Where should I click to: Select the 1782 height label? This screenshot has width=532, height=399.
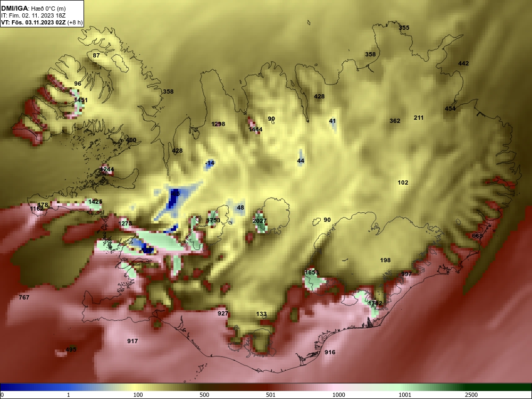(375, 303)
